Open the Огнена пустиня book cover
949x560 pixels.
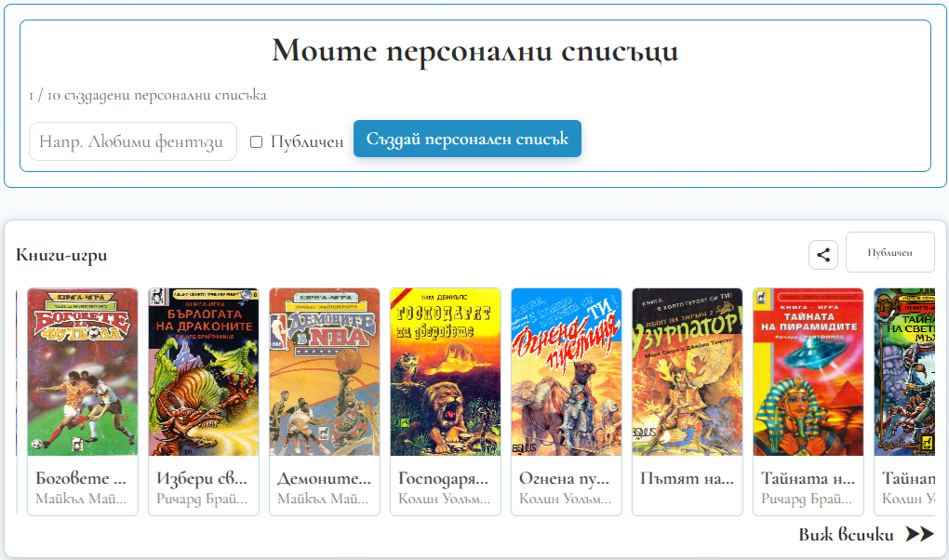567,372
